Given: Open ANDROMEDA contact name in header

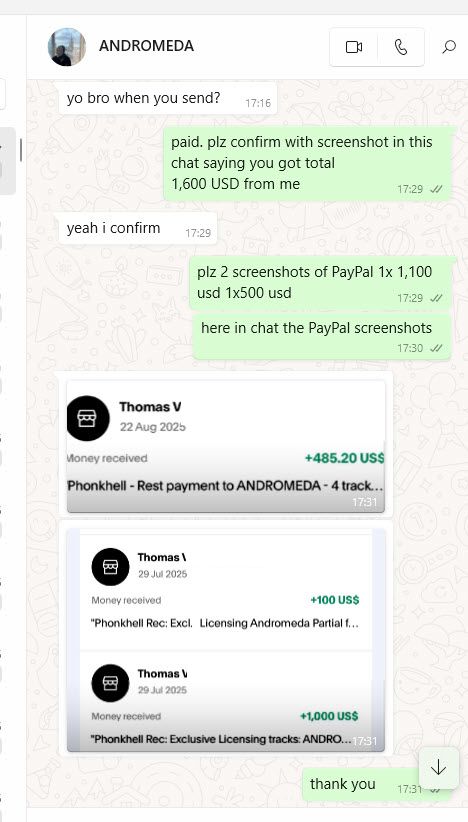Looking at the screenshot, I should 146,46.
